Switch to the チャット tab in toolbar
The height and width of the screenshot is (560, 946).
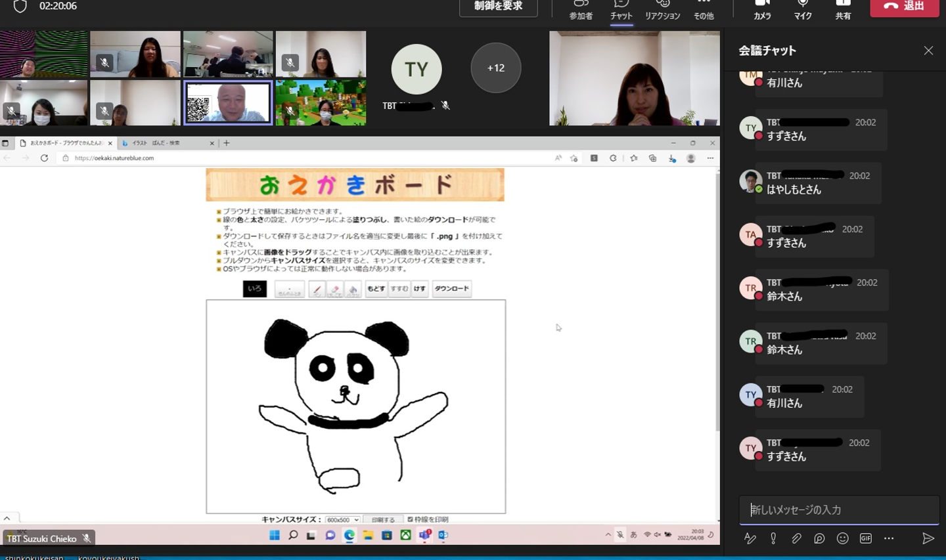[x=621, y=10]
